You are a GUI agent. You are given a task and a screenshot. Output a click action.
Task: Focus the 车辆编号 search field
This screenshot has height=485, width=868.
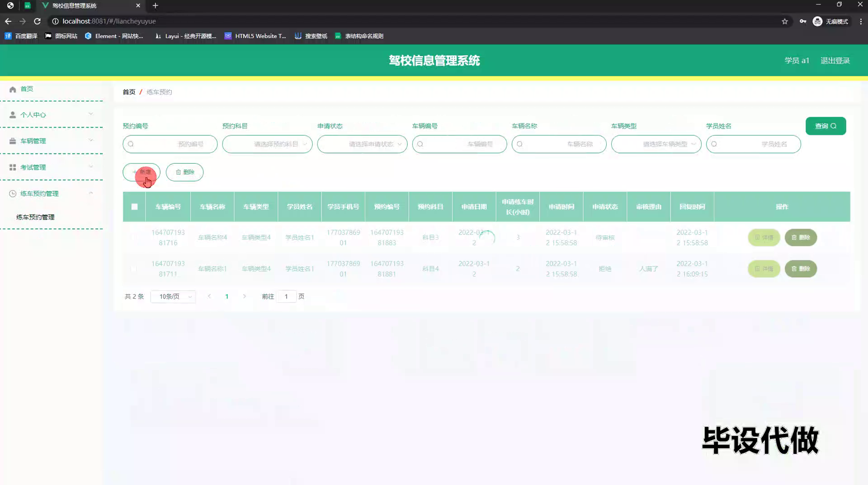click(459, 144)
